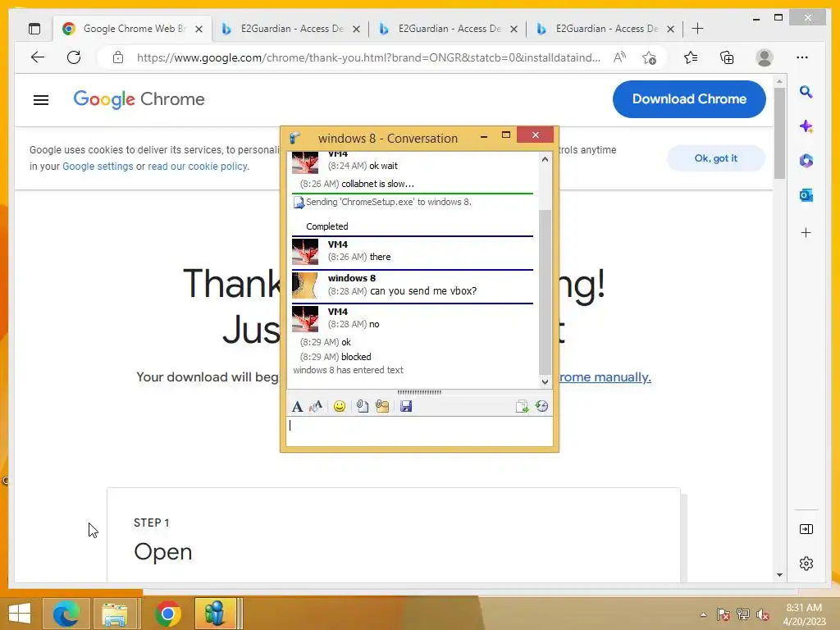Screen dimensions: 840x630
Task: Open the Edge profile avatar
Action: click(x=764, y=57)
